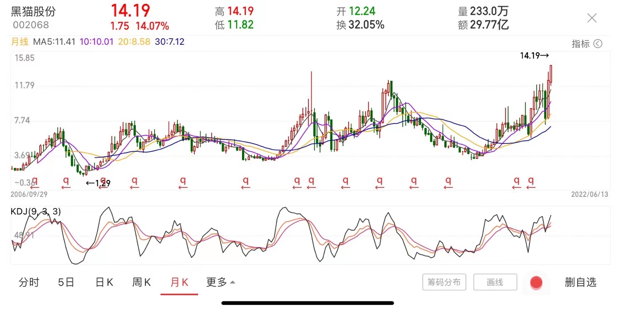Expand the 更多 more periods dropdown

point(220,282)
